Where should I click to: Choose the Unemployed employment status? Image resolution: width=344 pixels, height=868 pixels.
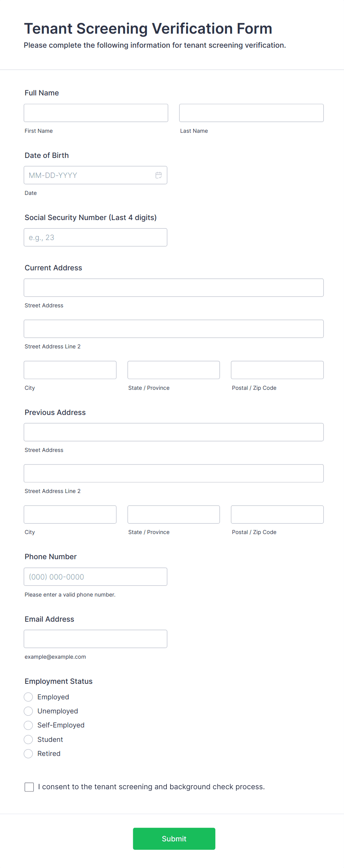point(28,711)
